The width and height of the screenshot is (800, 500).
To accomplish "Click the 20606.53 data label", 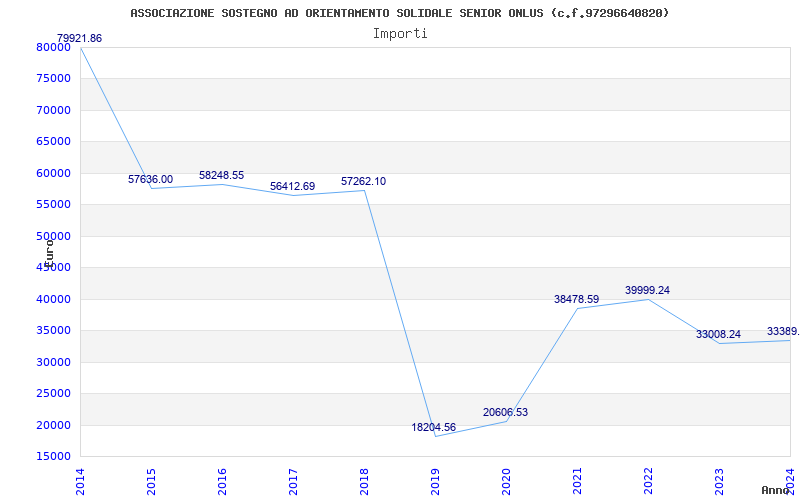I will (x=505, y=413).
